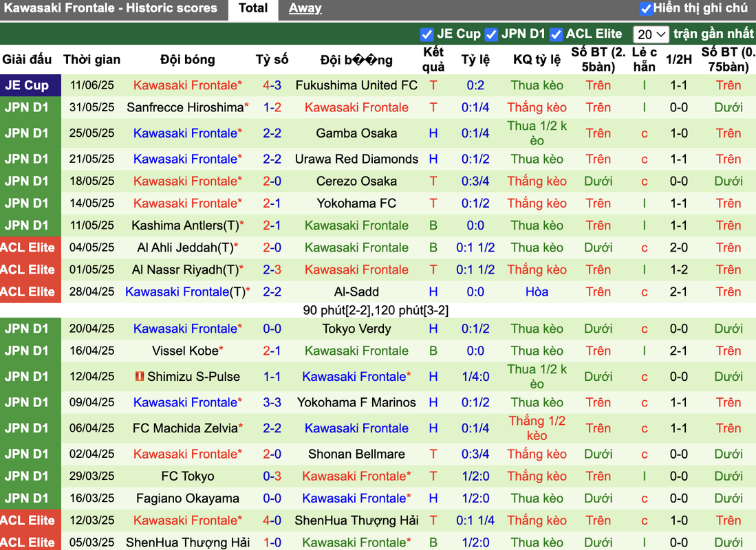The height and width of the screenshot is (550, 756).
Task: Click the Thời gian column header
Action: click(91, 60)
